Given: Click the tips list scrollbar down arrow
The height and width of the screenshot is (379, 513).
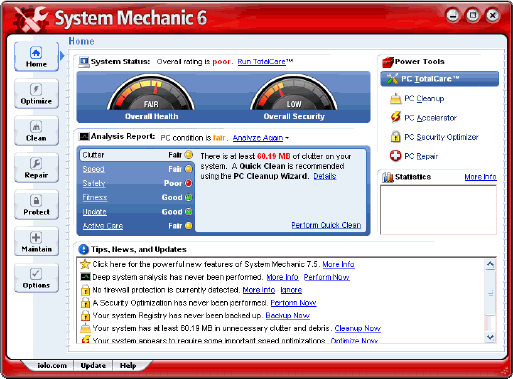Looking at the screenshot, I should click(490, 337).
